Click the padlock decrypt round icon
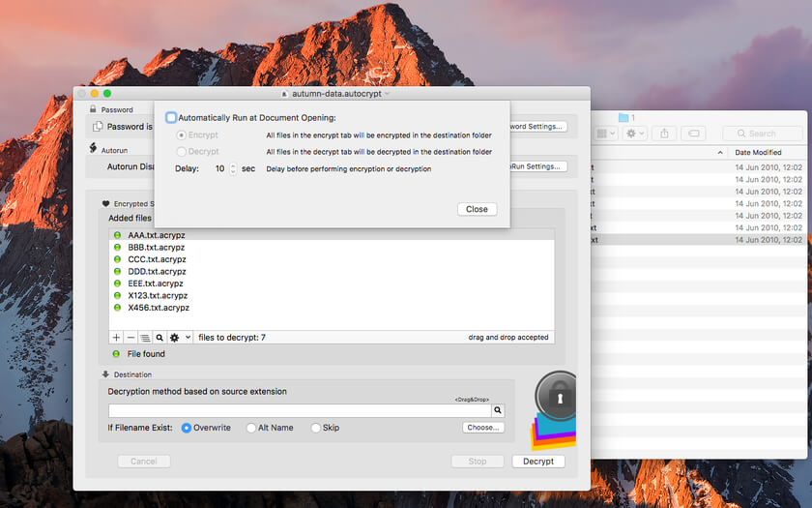 (557, 397)
